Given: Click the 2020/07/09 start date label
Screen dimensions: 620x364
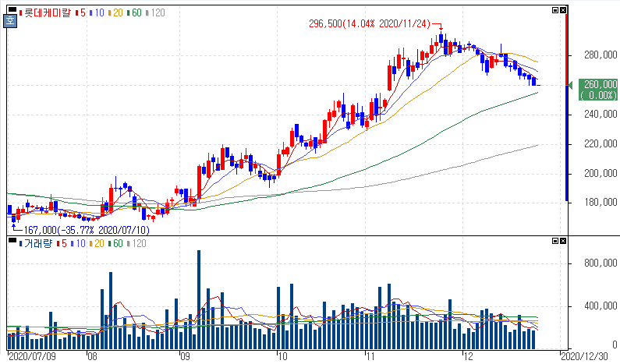Looking at the screenshot, I should point(32,356).
